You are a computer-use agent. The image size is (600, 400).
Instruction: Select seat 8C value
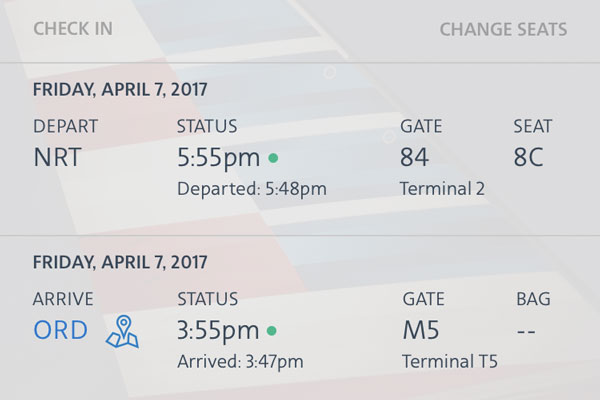coord(528,157)
